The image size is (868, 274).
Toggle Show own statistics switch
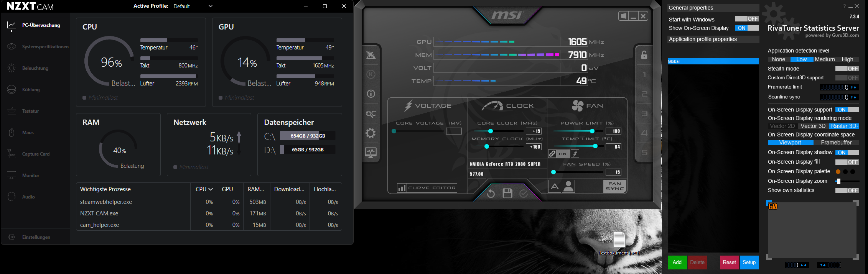847,190
